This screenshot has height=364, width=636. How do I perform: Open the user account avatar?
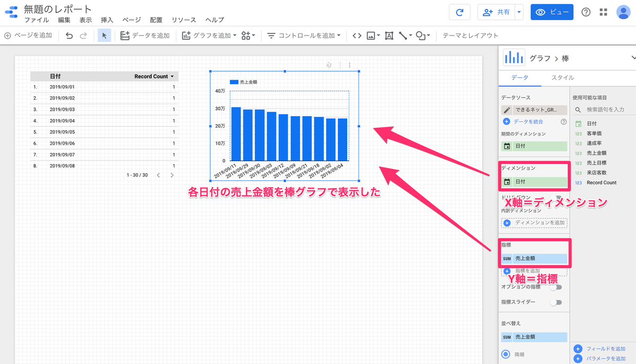pos(623,12)
